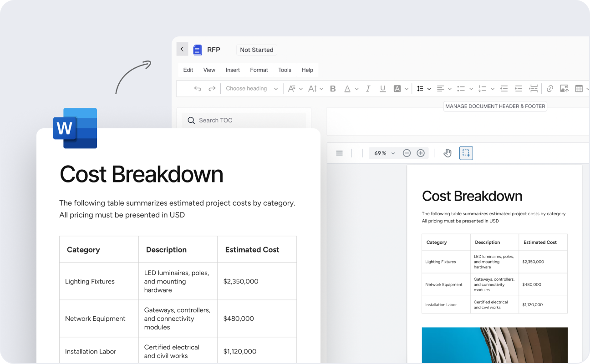Click the numbered list icon
Viewport: 590px width, 364px height.
pyautogui.click(x=483, y=89)
